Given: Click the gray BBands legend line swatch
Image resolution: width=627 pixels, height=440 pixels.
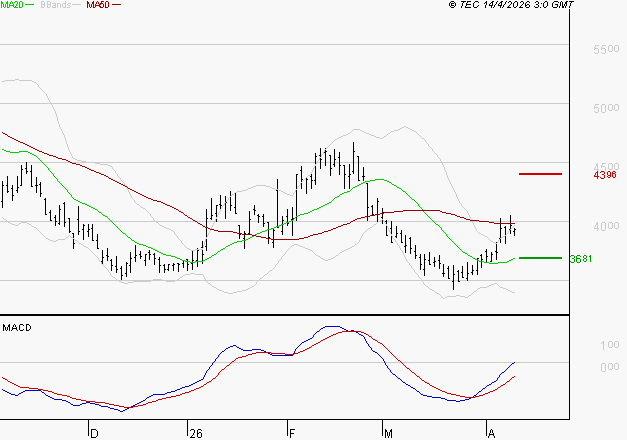Looking at the screenshot, I should click(77, 6).
